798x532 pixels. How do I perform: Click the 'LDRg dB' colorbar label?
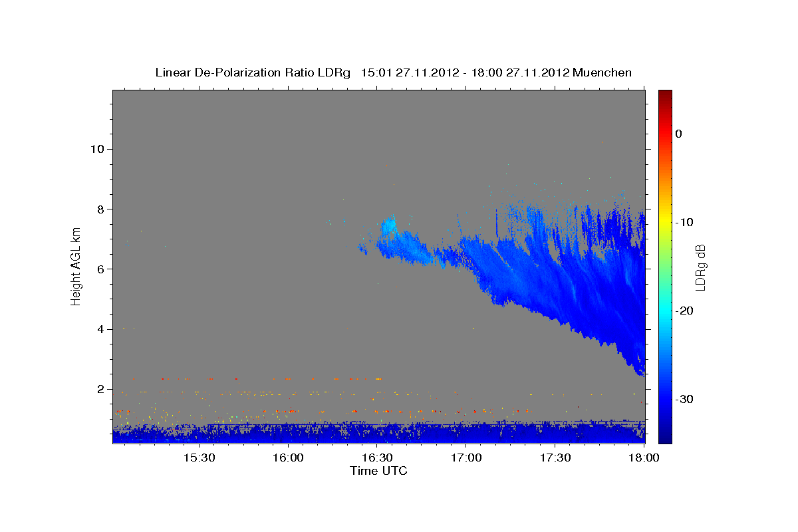coord(700,267)
